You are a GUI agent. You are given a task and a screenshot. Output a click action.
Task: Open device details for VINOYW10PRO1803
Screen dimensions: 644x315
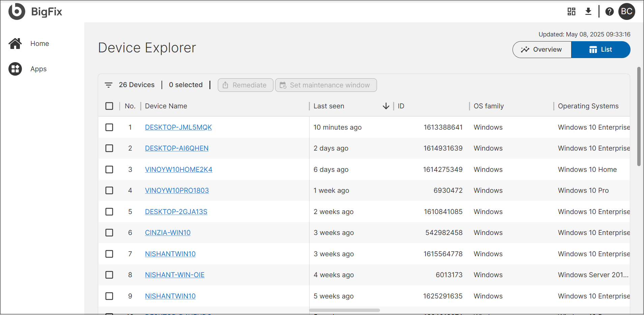click(x=177, y=190)
